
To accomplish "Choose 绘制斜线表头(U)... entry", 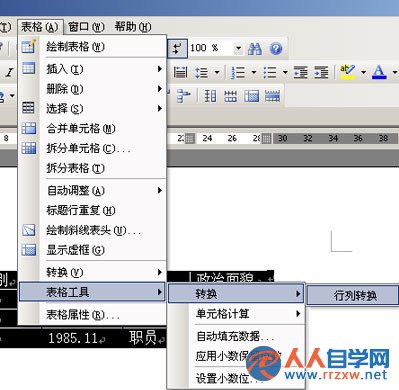I will [92, 230].
